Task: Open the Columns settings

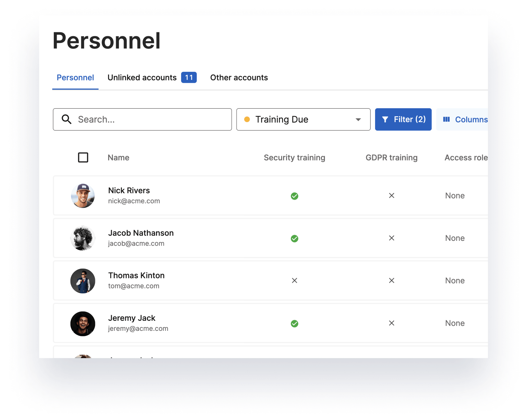Action: point(468,119)
